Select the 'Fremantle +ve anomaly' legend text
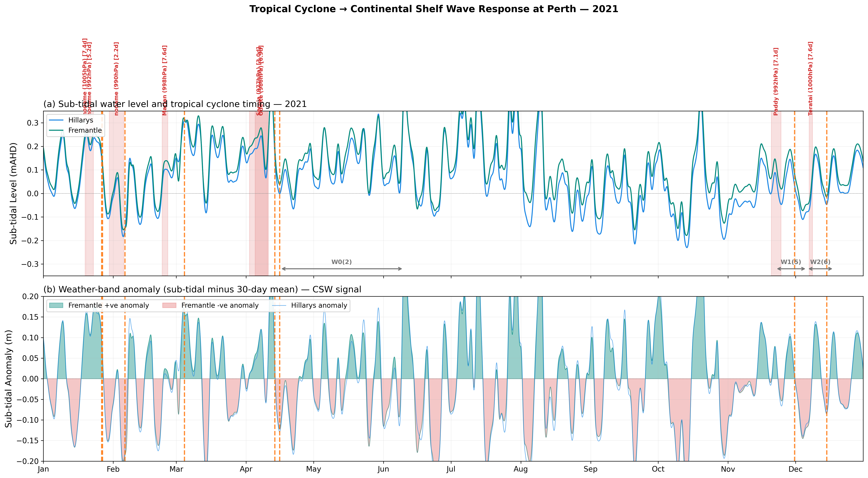This screenshot has width=868, height=478. pos(108,305)
